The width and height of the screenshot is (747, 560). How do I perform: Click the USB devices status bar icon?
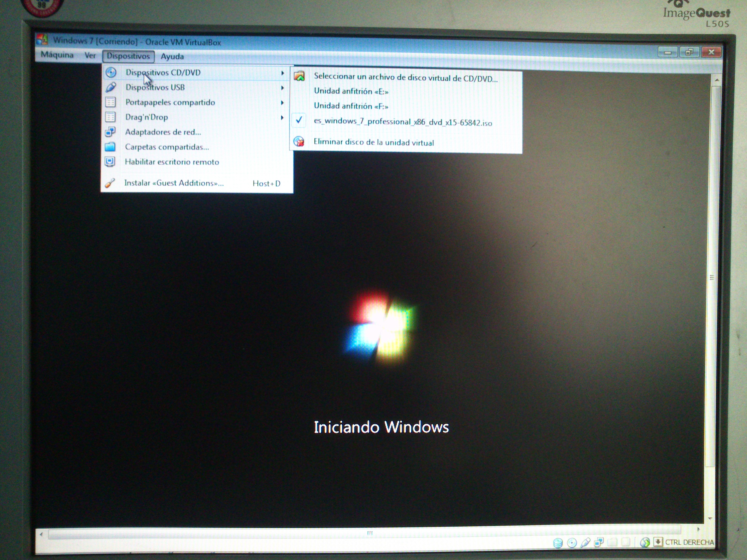[x=585, y=542]
